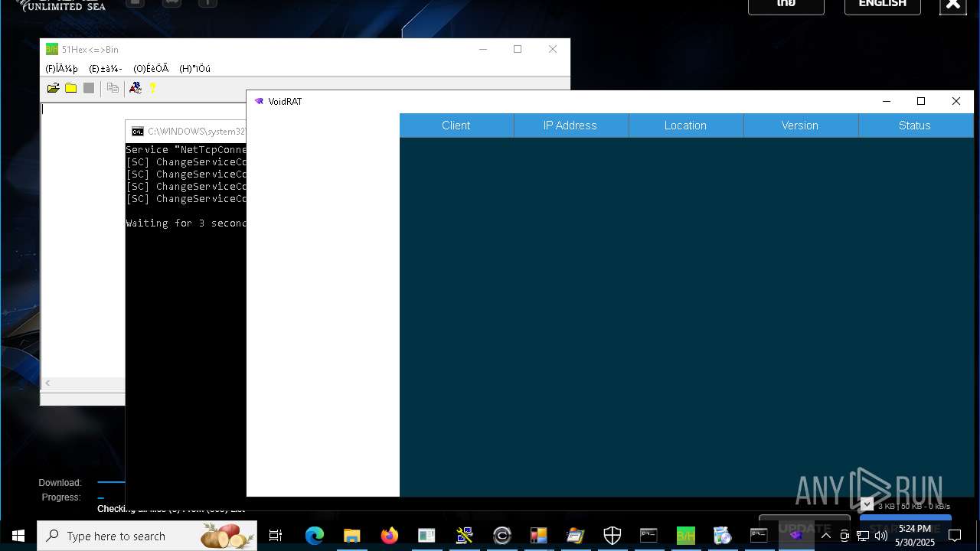Open the (O) menu in 51Hex window
The image size is (980, 551).
151,69
